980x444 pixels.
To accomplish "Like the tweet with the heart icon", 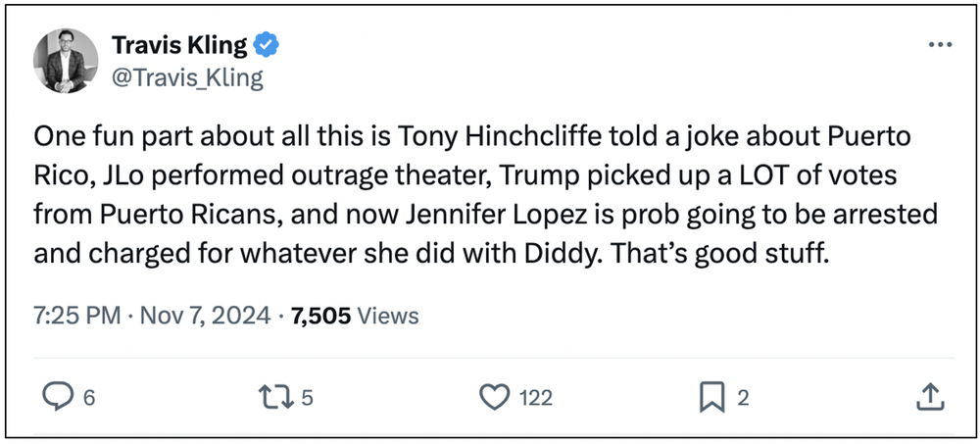I will pyautogui.click(x=497, y=396).
